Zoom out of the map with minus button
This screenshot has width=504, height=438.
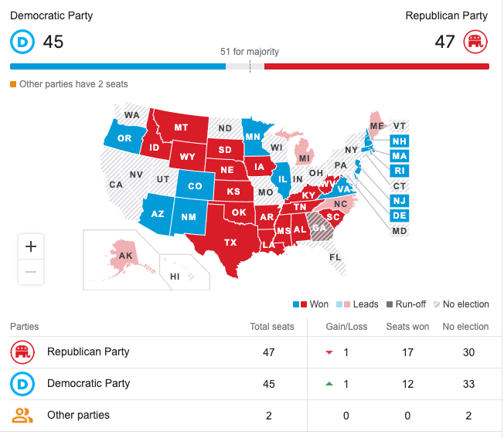pos(31,271)
